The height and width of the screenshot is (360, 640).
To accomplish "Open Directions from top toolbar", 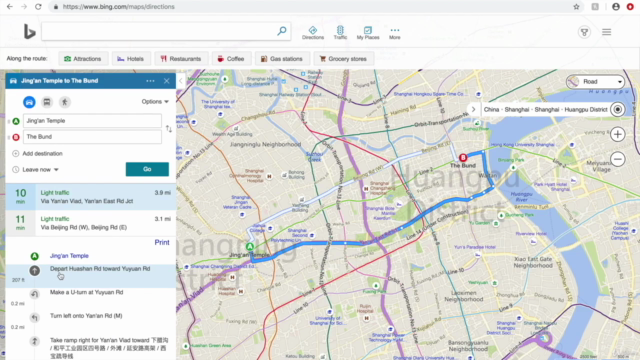I will [x=313, y=33].
